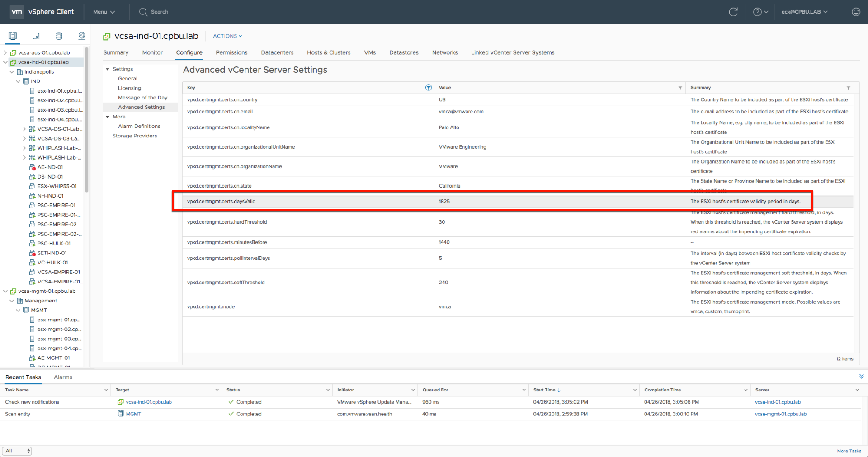Open the General settings page
This screenshot has width=868, height=457.
tap(127, 79)
